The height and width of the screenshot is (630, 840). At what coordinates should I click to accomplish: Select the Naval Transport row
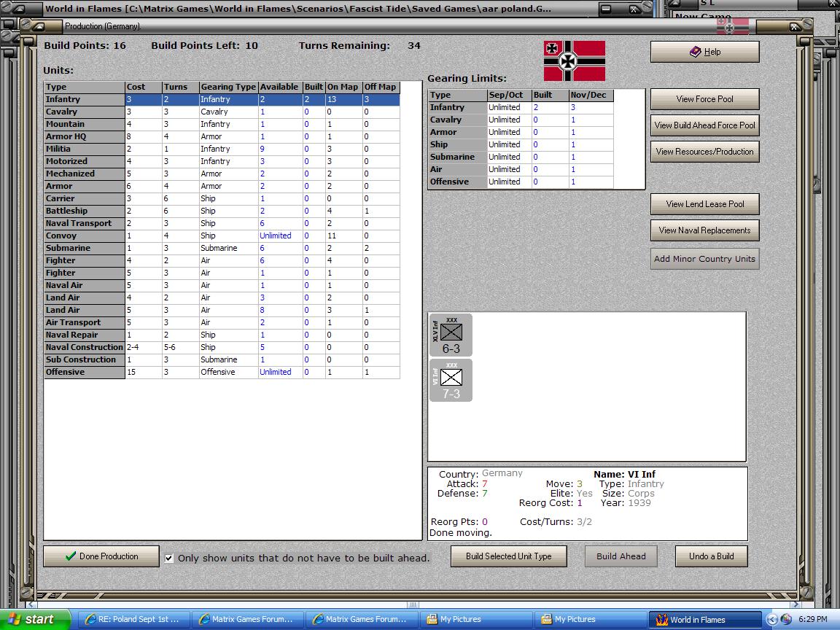tap(222, 223)
